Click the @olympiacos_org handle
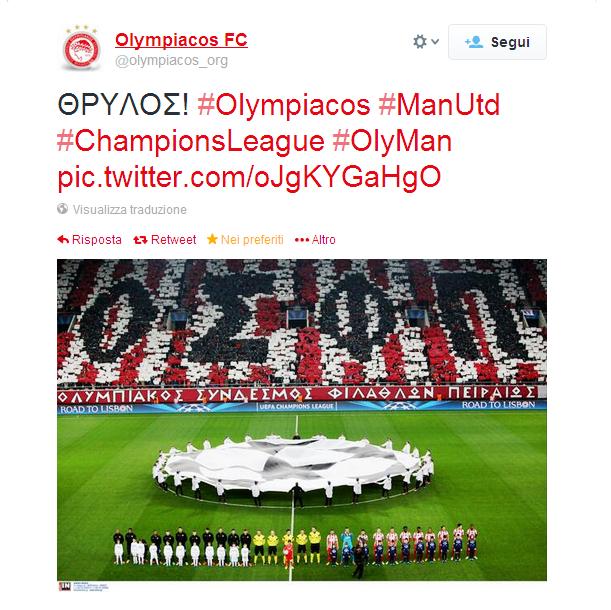The image size is (611, 610). (x=171, y=61)
